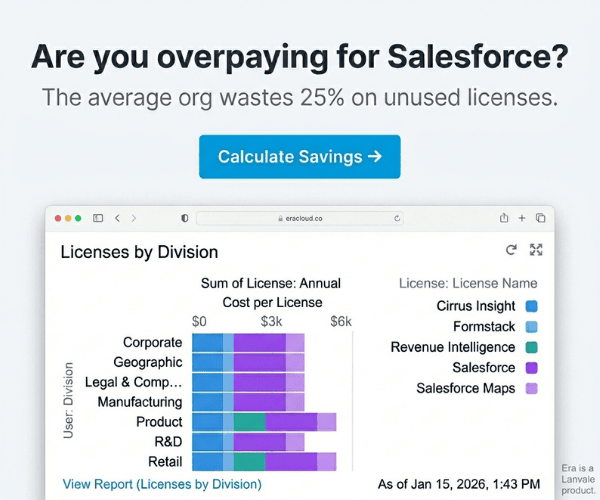The image size is (600, 500).
Task: Click the License: License Name legend heading
Action: pyautogui.click(x=468, y=283)
